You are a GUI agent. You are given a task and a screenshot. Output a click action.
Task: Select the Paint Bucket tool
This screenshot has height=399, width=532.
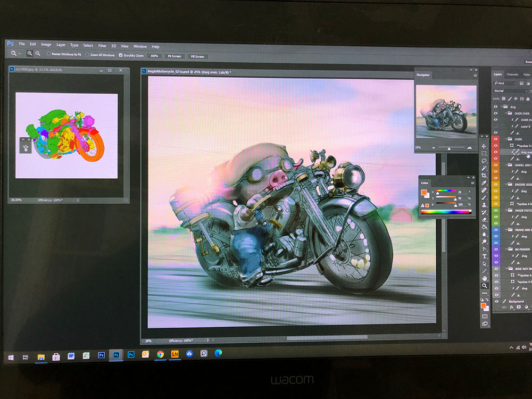(484, 227)
